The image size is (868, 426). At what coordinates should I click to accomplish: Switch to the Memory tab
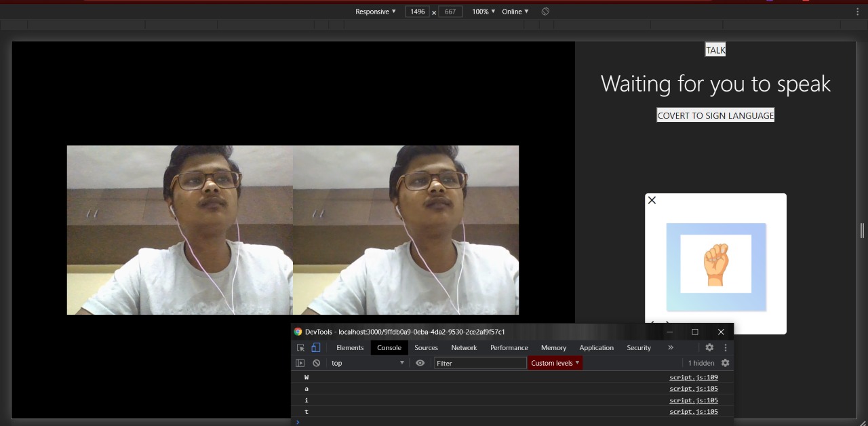(x=553, y=347)
